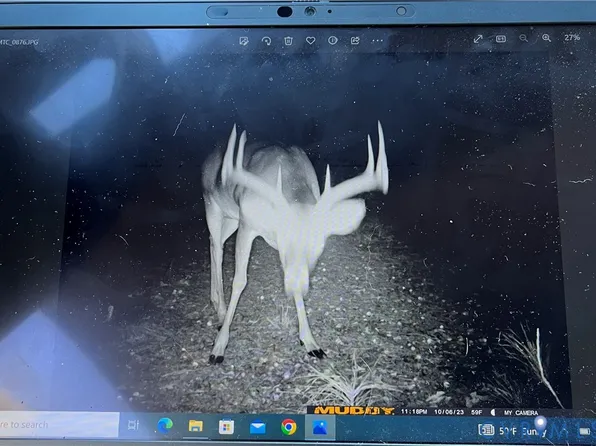
Task: Zoom in with magnifier plus
Action: [547, 38]
